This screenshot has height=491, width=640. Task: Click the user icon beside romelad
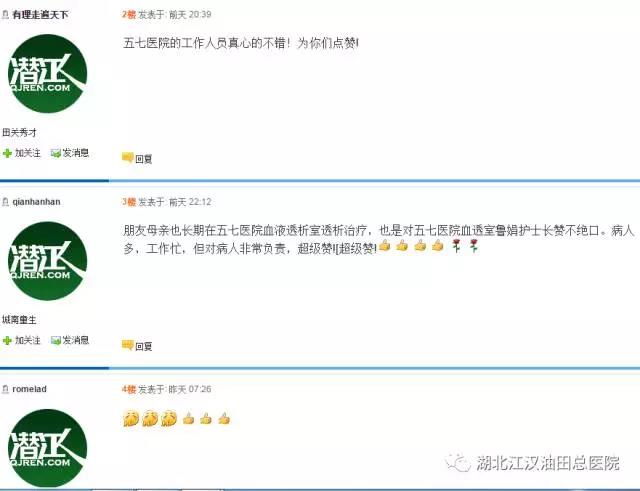pos(5,389)
